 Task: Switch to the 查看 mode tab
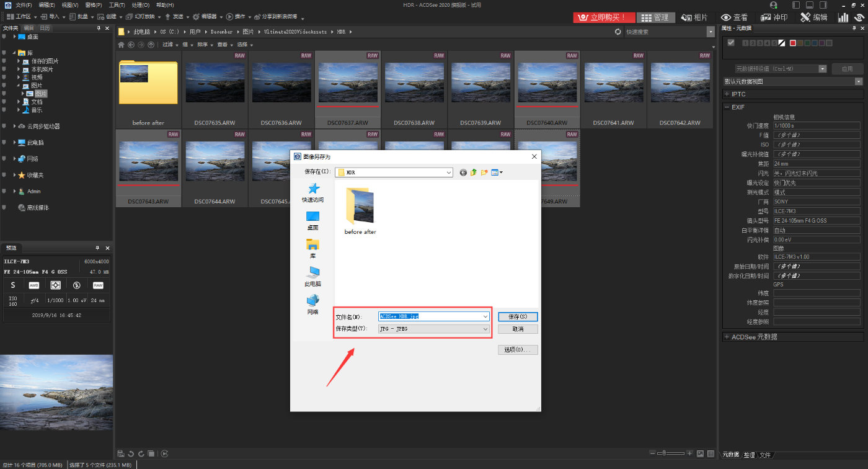point(734,17)
